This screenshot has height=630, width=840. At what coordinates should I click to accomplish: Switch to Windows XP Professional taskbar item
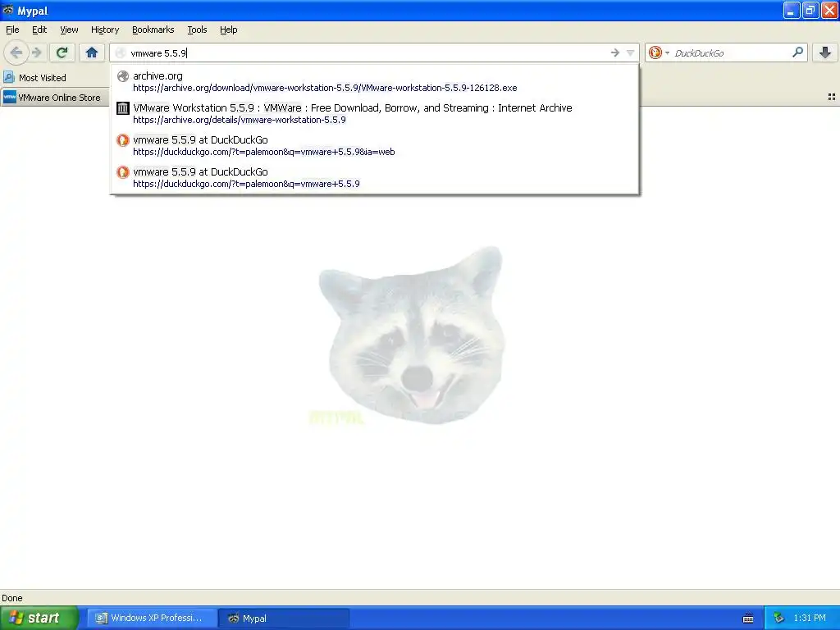click(153, 619)
